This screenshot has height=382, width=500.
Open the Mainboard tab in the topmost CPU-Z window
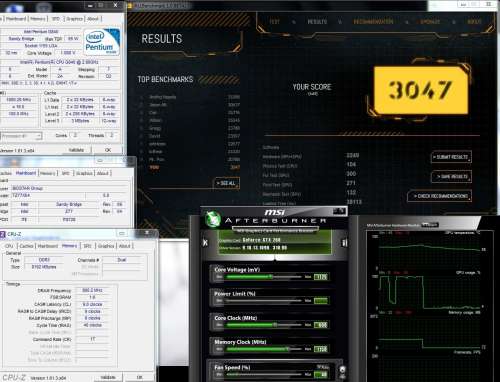click(16, 19)
